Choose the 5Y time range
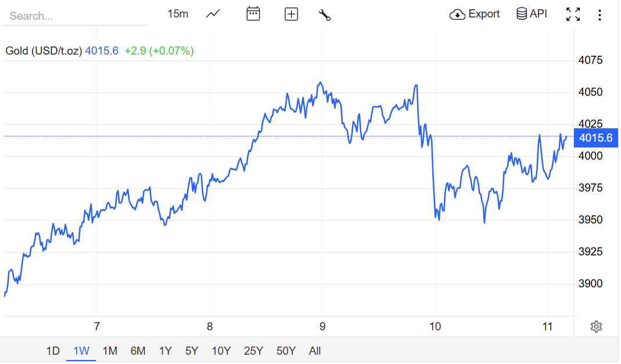The width and height of the screenshot is (621, 364). point(192,351)
